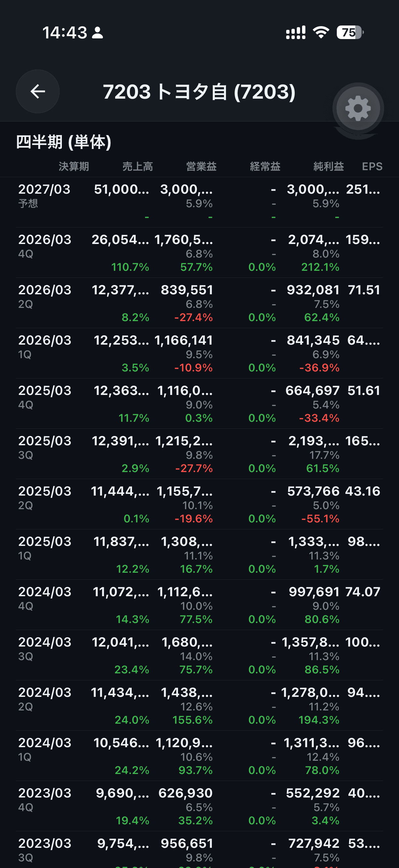Tap operating profit 956,651
This screenshot has width=399, height=868.
coord(187,844)
